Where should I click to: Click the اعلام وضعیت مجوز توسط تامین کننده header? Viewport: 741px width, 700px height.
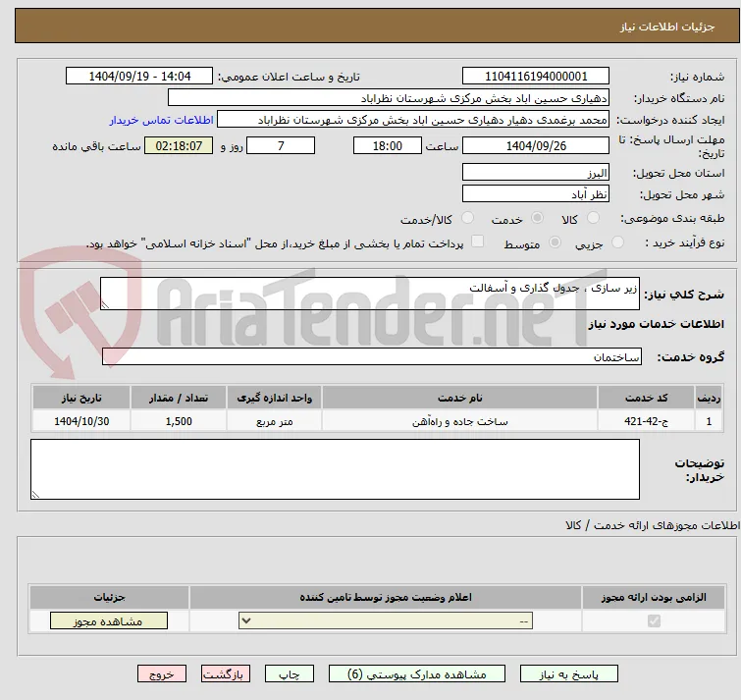click(386, 598)
